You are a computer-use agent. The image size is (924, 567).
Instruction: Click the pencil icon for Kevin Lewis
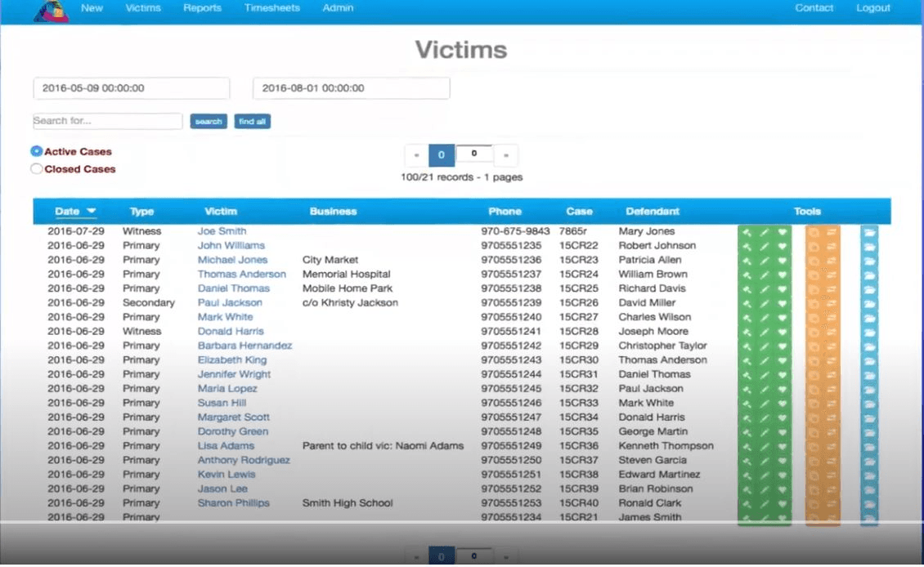tap(765, 475)
